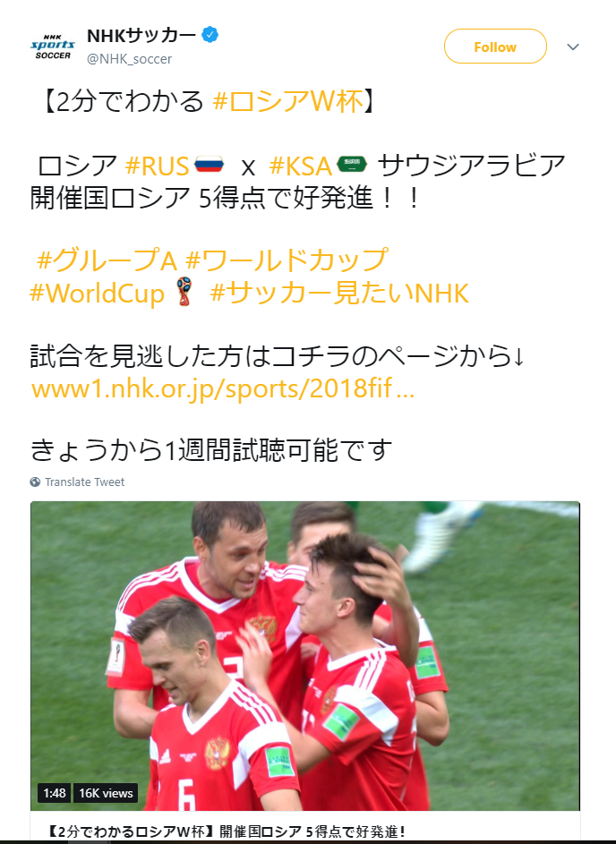The image size is (616, 844).
Task: Open the www1.nhk.or.jp sports link
Action: tap(222, 388)
